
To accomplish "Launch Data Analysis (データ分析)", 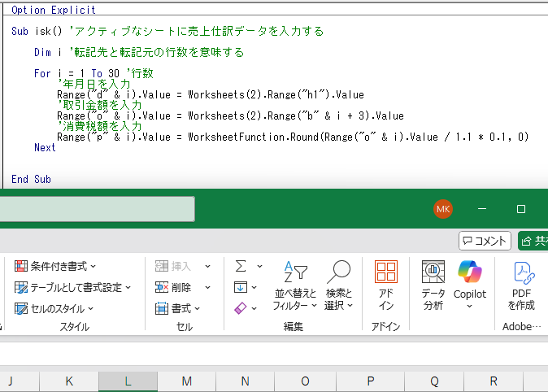I will (433, 285).
